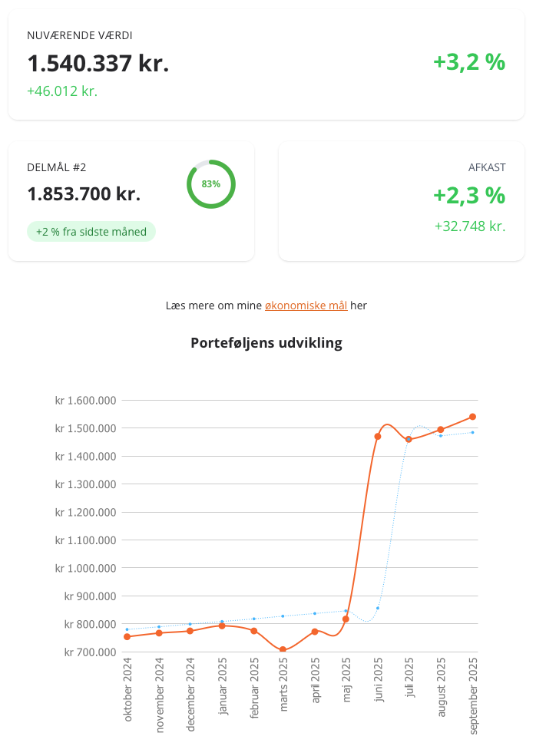Select the september 2025 orange data point
Viewport: 536px width, 756px height.
[x=472, y=417]
